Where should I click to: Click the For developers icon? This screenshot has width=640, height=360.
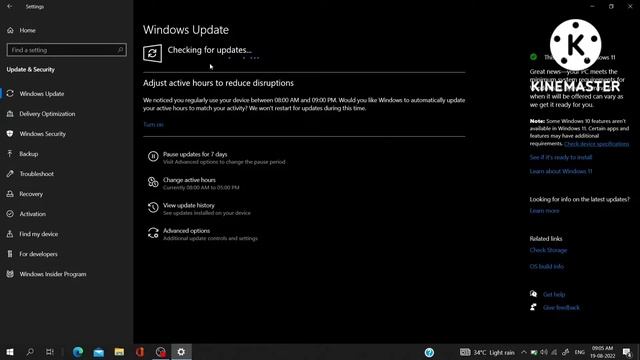click(x=10, y=254)
